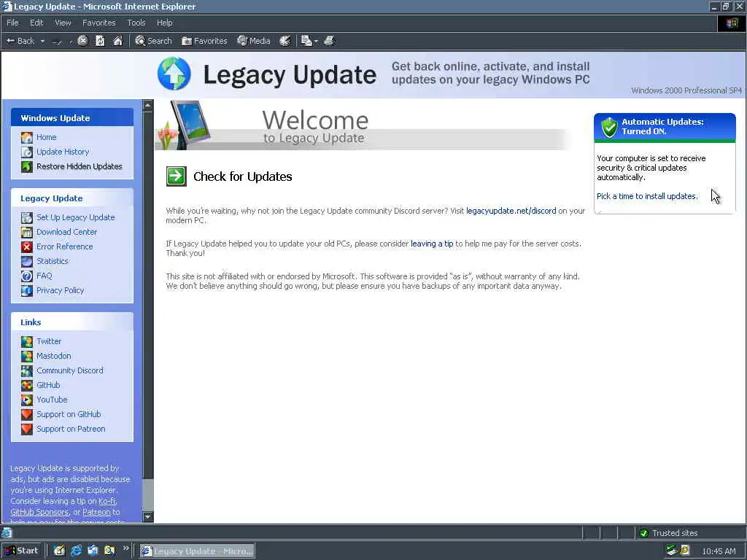
Task: Click the Refresh page toolbar icon
Action: (x=100, y=41)
